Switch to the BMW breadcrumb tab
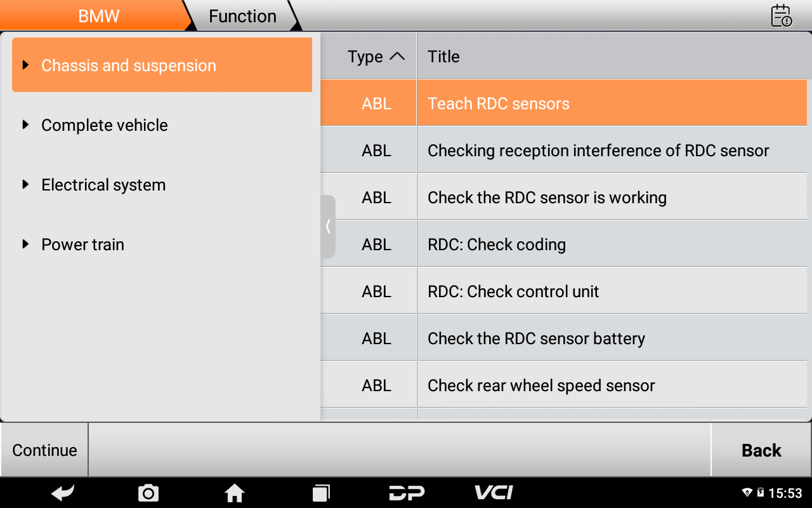The height and width of the screenshot is (508, 812). point(98,16)
